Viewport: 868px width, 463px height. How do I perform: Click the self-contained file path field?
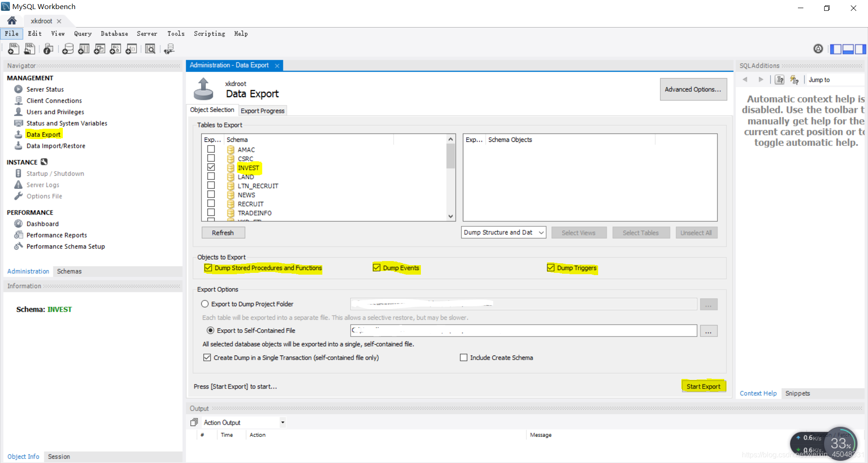tap(524, 331)
